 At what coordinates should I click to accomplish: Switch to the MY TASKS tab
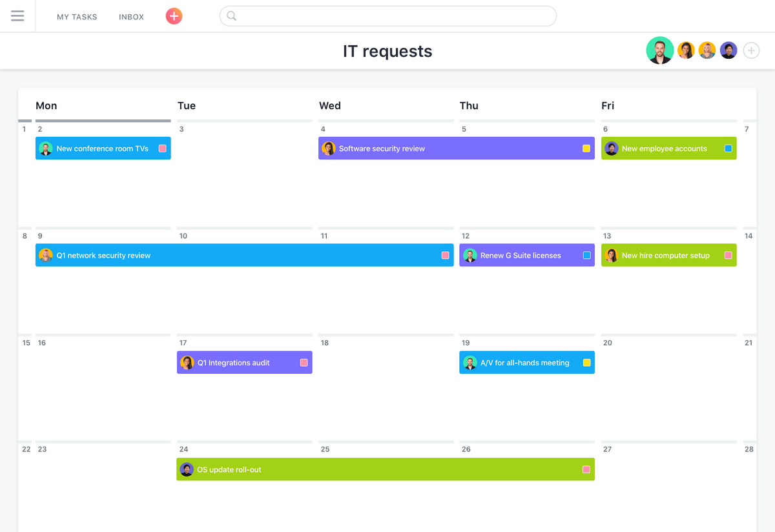click(77, 17)
